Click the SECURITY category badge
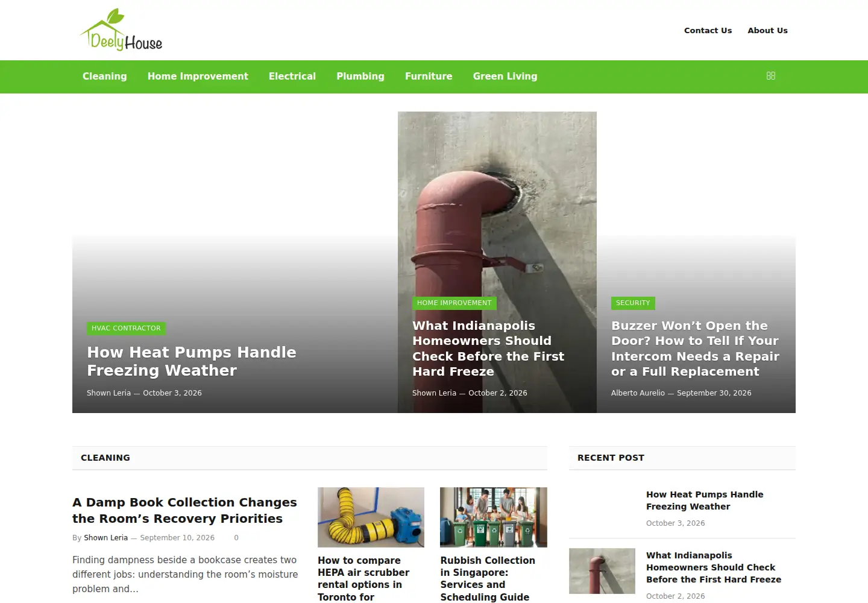The height and width of the screenshot is (603, 868). [x=633, y=303]
